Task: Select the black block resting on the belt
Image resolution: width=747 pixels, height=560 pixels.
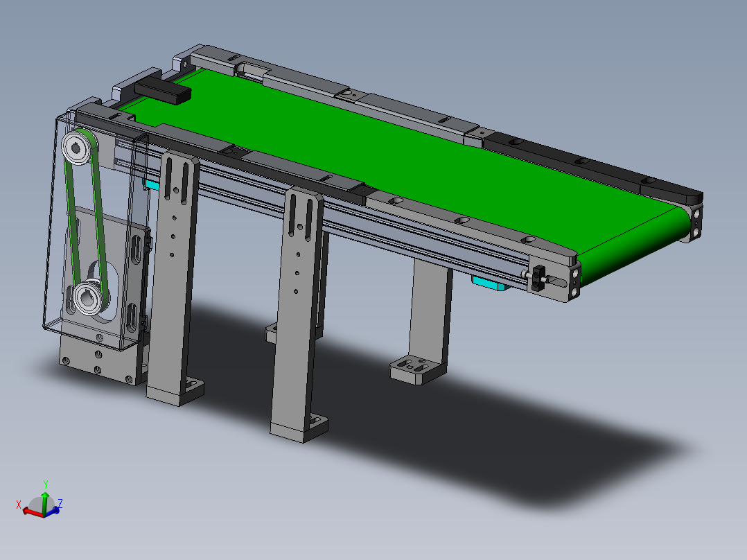Action: click(163, 91)
